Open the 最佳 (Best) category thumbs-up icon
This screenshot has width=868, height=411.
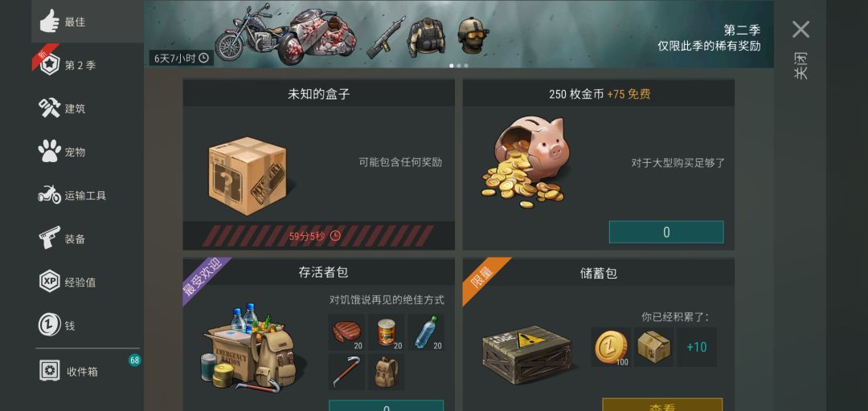click(x=50, y=21)
